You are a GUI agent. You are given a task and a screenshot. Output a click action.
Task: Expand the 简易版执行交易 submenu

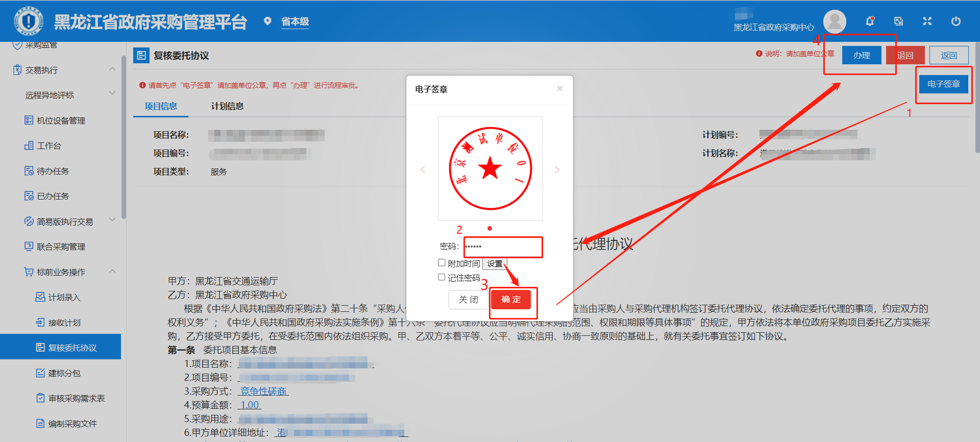point(112,219)
